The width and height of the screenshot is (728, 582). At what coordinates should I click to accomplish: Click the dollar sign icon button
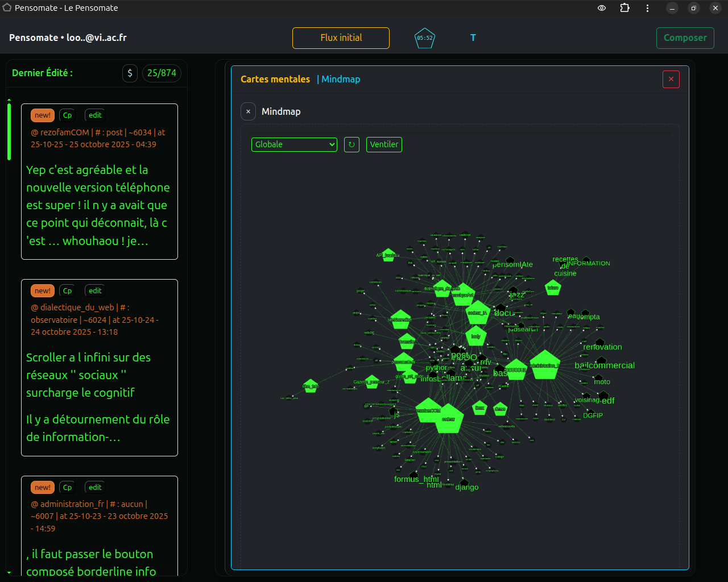pos(130,73)
